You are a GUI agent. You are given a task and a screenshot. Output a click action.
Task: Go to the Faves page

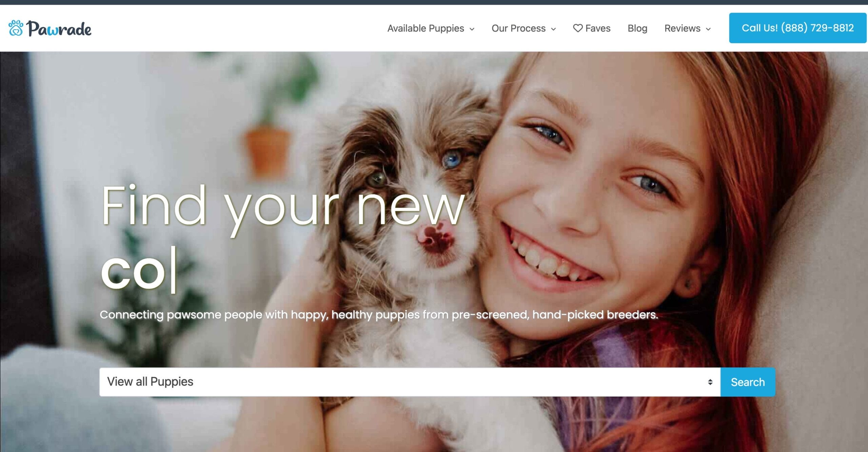click(x=592, y=28)
